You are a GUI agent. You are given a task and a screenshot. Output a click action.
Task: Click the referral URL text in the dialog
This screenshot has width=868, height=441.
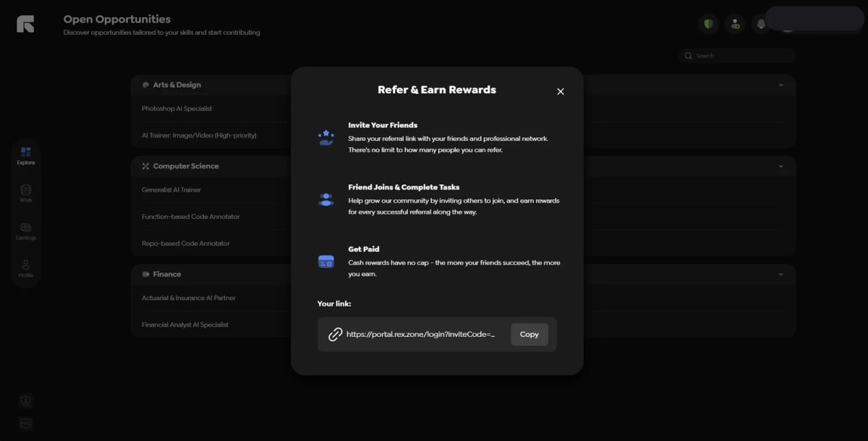pos(421,334)
